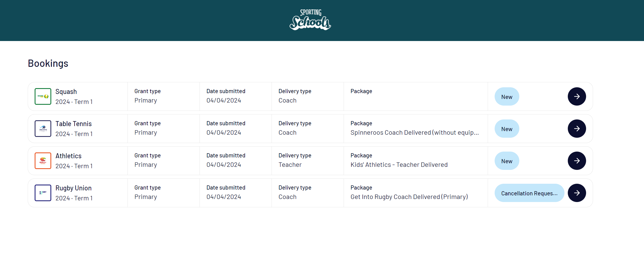Click the Athletics sport logo thumbnail
This screenshot has width=644, height=258.
(x=43, y=161)
